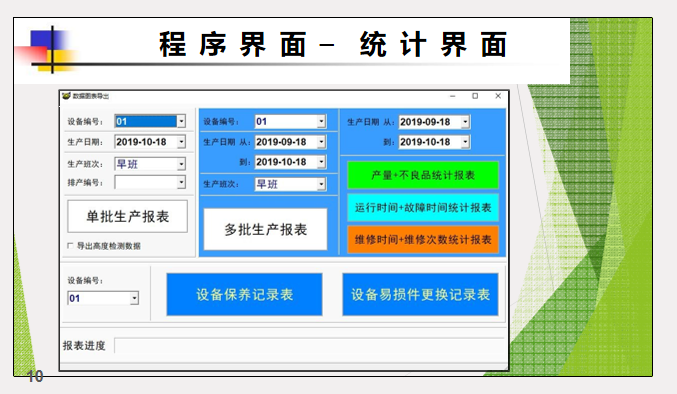Open 单批生产报表 single batch report
677x394 pixels.
[x=127, y=216]
